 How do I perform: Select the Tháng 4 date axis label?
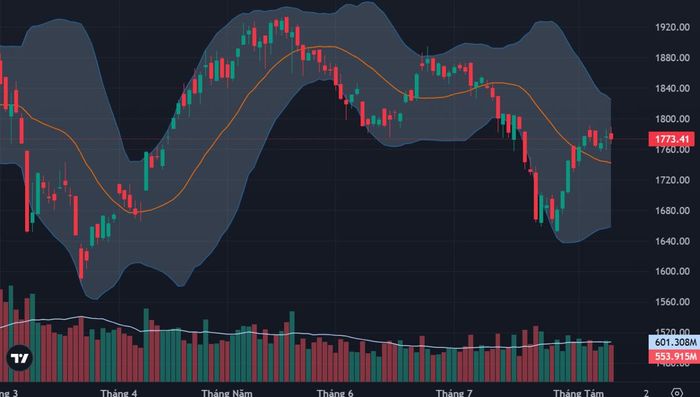[119, 393]
